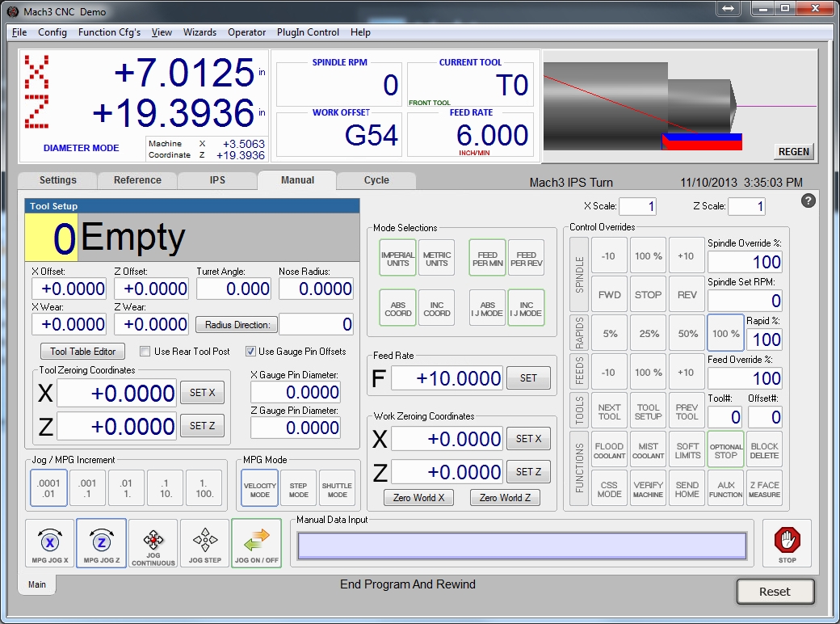The image size is (840, 624).
Task: Open the Reference tab
Action: (x=137, y=180)
